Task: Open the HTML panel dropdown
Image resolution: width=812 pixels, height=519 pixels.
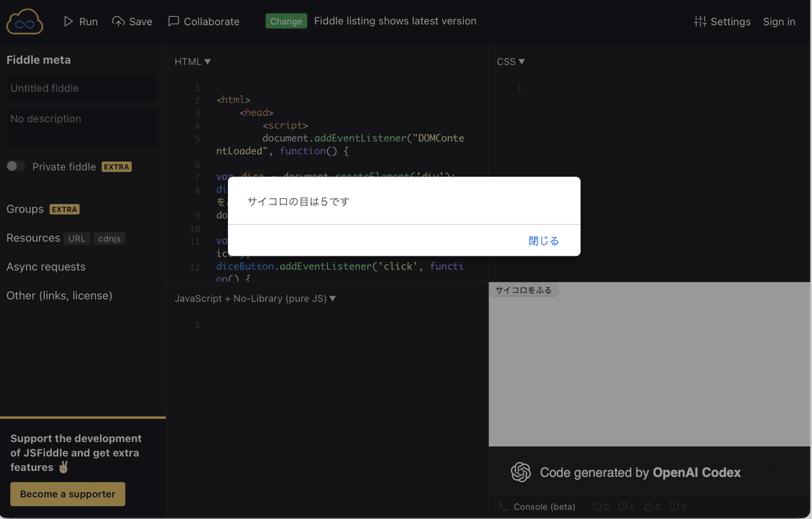Action: (191, 61)
